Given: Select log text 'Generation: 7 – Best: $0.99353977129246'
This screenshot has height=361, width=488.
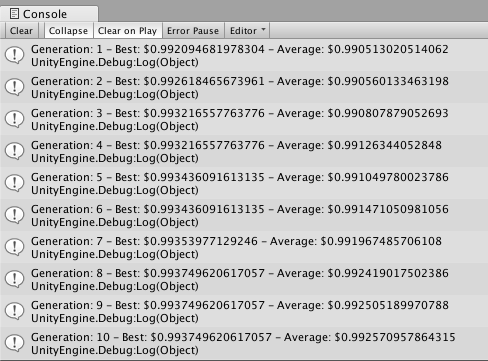Looking at the screenshot, I should point(144,241).
